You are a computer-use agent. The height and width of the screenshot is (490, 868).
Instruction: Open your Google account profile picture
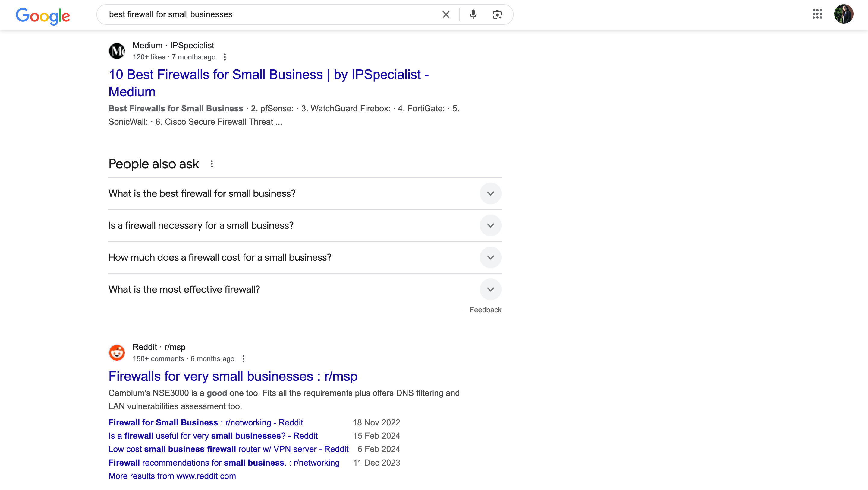pyautogui.click(x=844, y=14)
